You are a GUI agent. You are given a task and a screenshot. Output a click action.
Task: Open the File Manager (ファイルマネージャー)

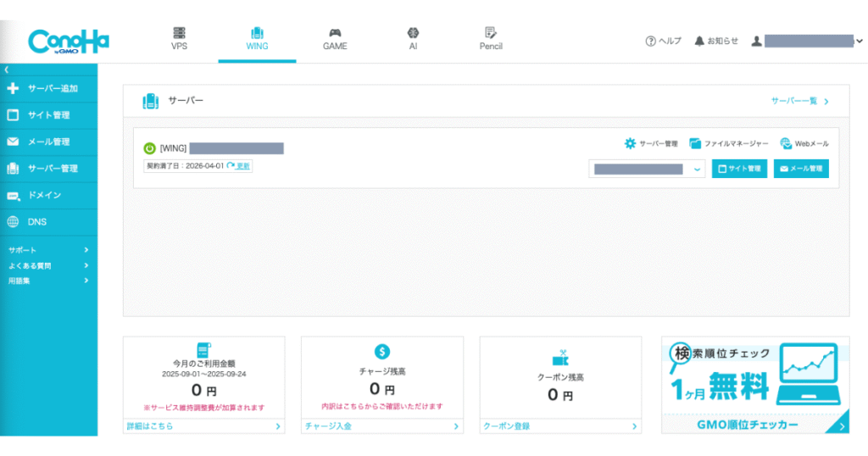click(x=728, y=144)
